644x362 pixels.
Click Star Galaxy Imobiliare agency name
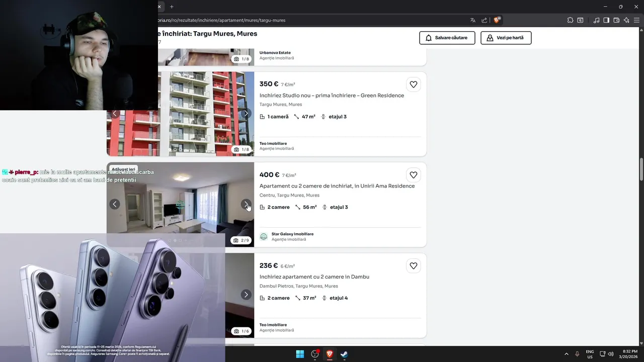point(292,234)
